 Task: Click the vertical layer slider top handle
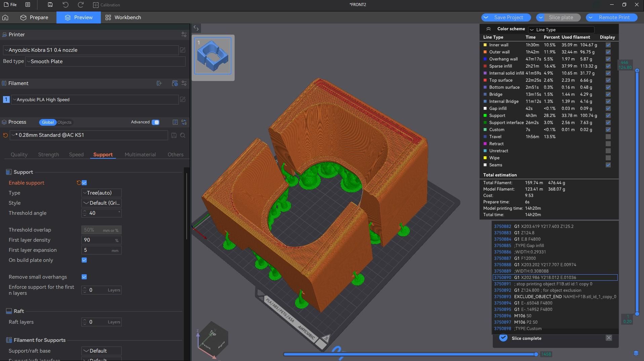pos(637,71)
